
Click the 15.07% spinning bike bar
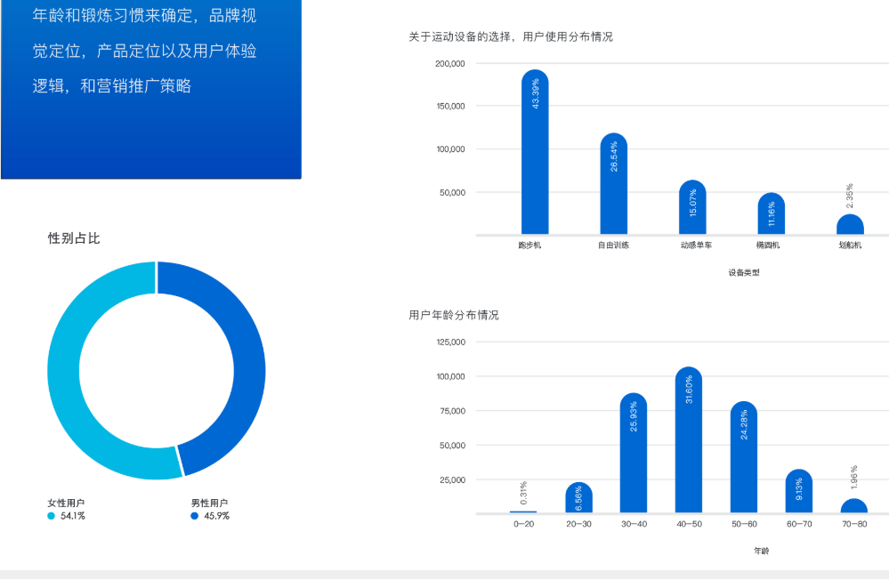coord(692,207)
